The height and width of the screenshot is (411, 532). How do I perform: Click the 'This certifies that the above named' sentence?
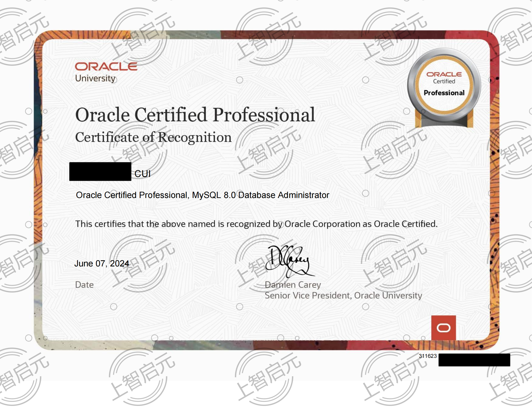pyautogui.click(x=256, y=224)
